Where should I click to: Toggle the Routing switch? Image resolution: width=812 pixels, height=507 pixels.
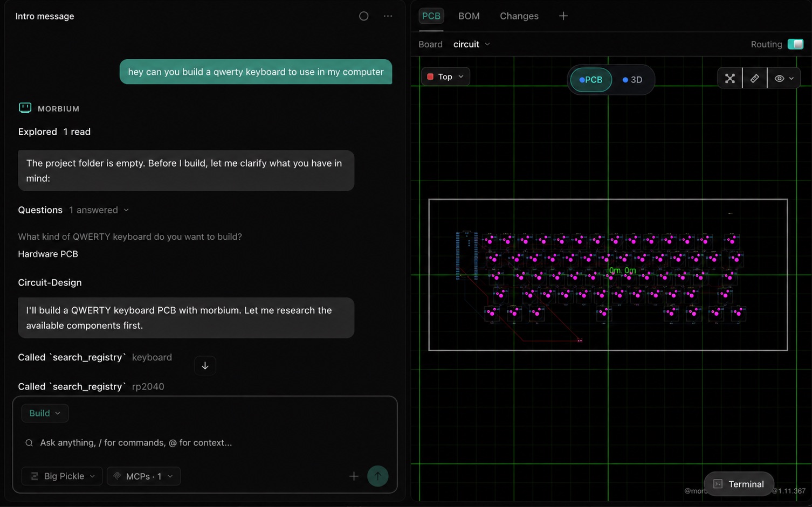point(795,44)
